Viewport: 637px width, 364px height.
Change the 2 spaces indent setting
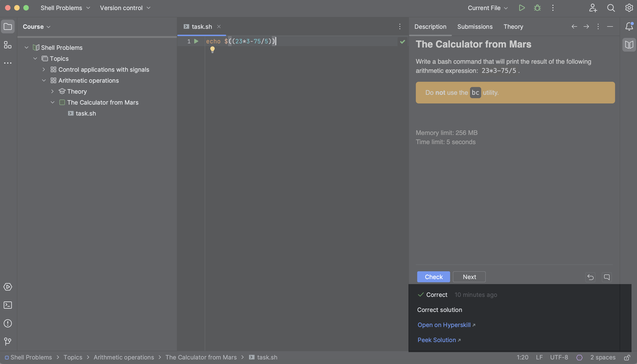coord(603,358)
